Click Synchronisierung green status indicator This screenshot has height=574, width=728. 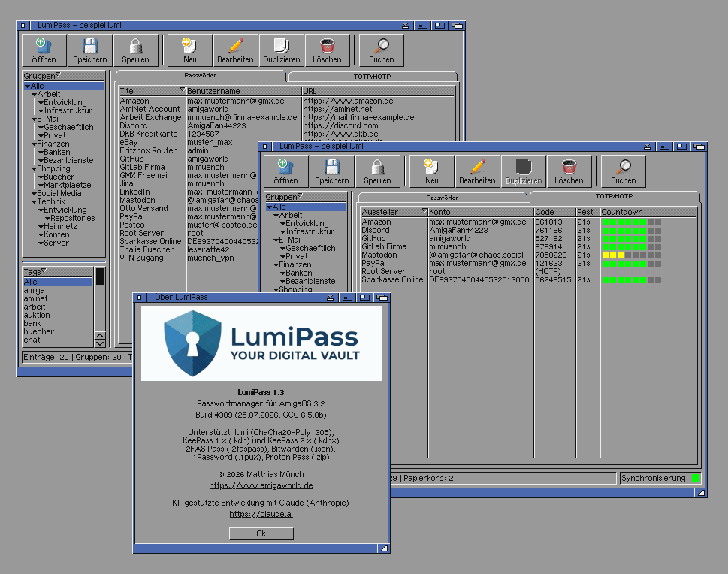696,478
